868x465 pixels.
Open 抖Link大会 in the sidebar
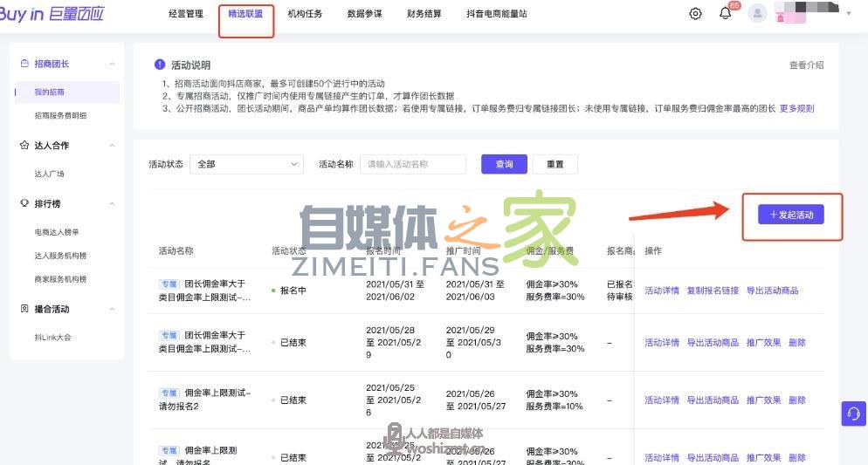[x=52, y=338]
